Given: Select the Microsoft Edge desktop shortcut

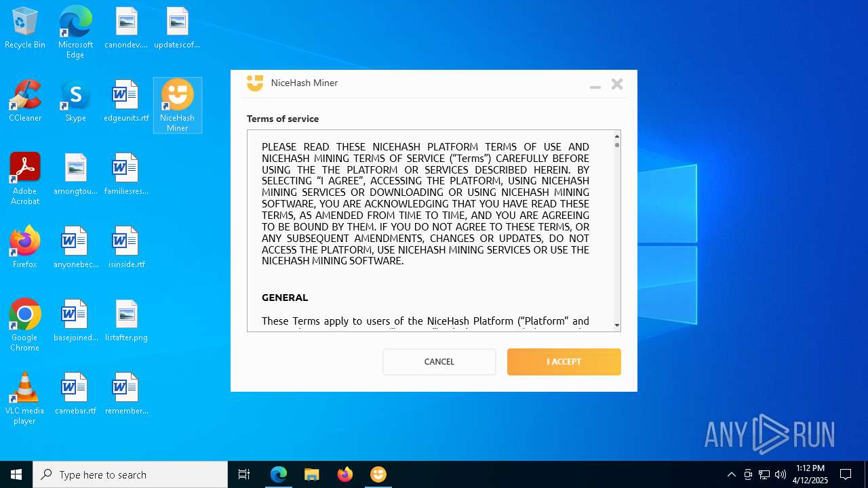Looking at the screenshot, I should click(x=75, y=33).
